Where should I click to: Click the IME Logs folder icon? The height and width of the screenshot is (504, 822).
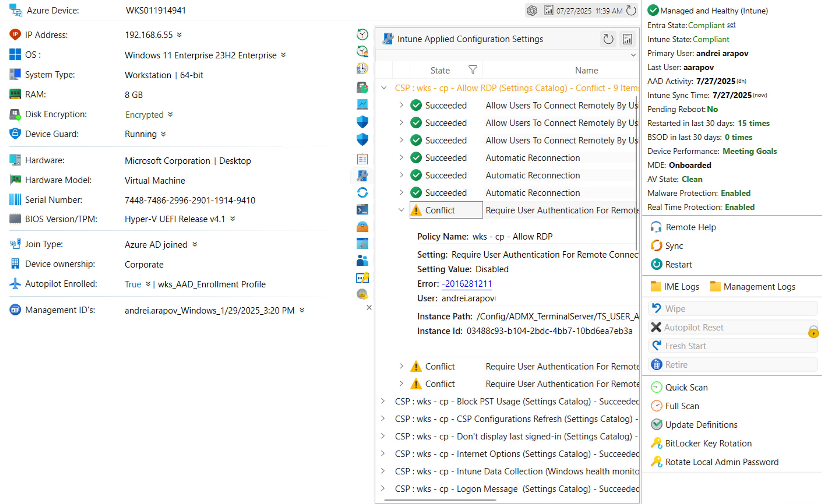[656, 286]
